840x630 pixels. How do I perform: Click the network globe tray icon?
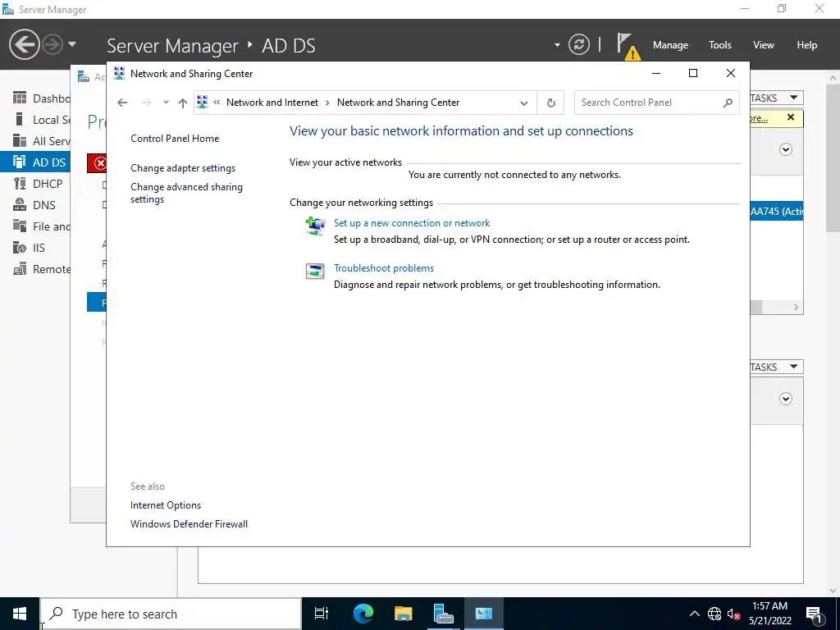(714, 614)
